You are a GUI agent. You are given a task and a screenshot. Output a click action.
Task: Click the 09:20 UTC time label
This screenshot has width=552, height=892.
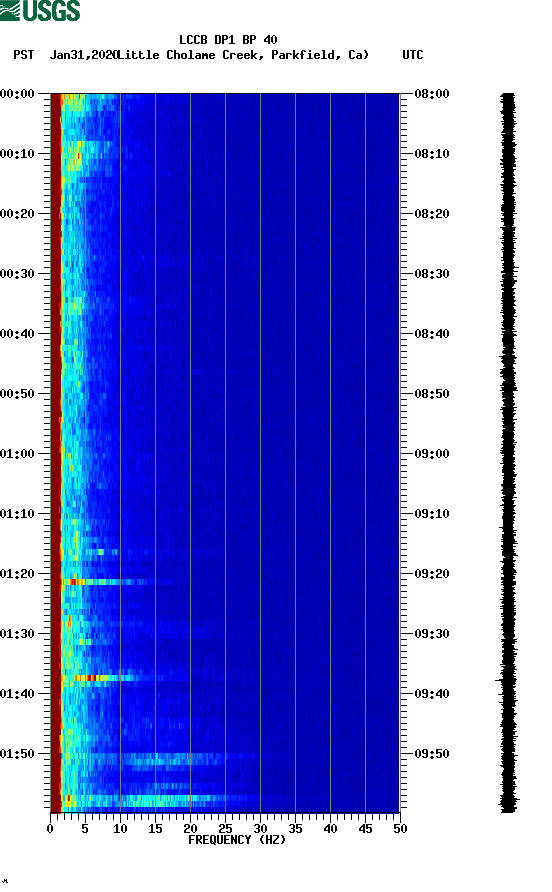point(432,574)
